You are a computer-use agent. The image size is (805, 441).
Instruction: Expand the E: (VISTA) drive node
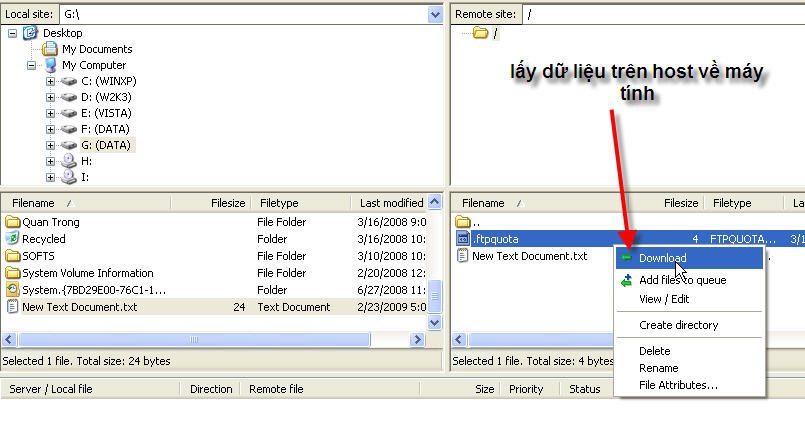point(50,113)
